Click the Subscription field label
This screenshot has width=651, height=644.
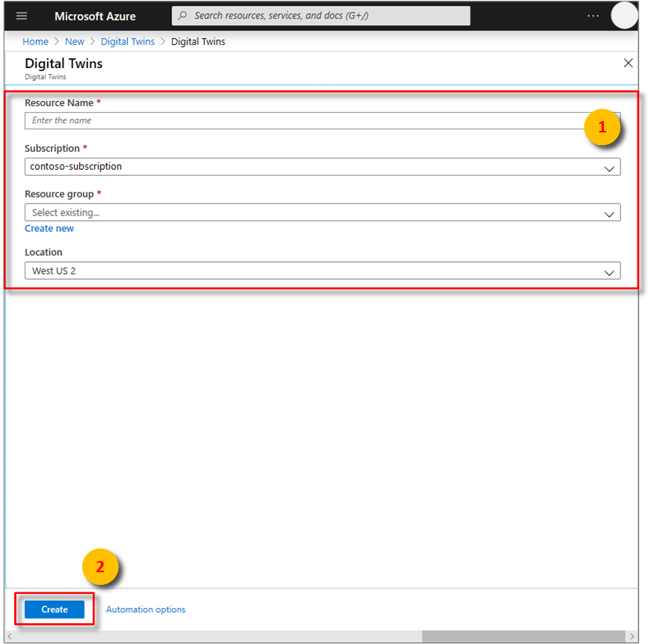tap(52, 149)
